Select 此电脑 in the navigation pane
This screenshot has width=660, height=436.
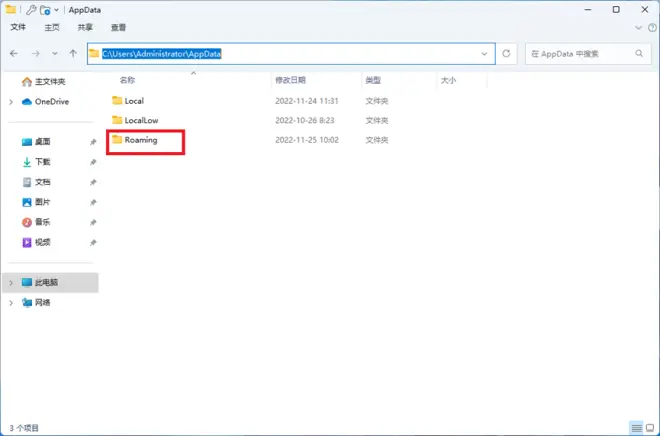pos(51,282)
